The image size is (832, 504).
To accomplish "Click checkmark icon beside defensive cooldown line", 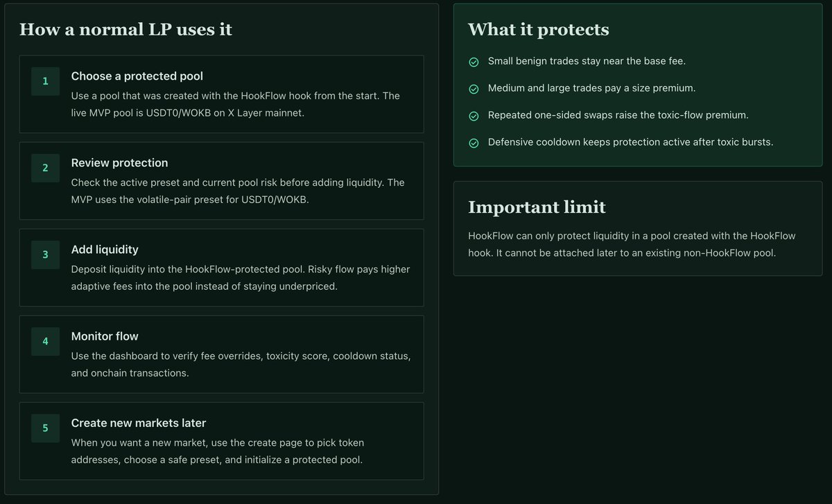I will [x=474, y=143].
